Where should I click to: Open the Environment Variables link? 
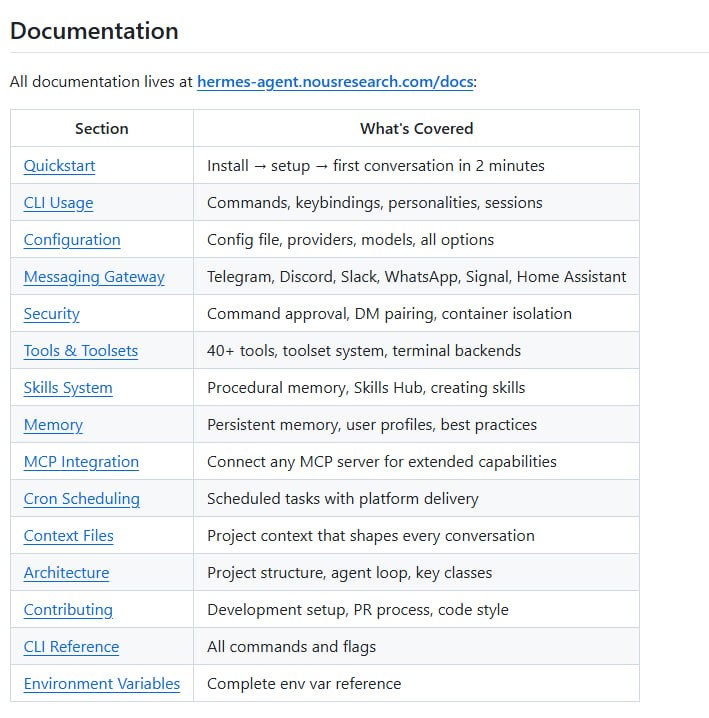pyautogui.click(x=102, y=684)
